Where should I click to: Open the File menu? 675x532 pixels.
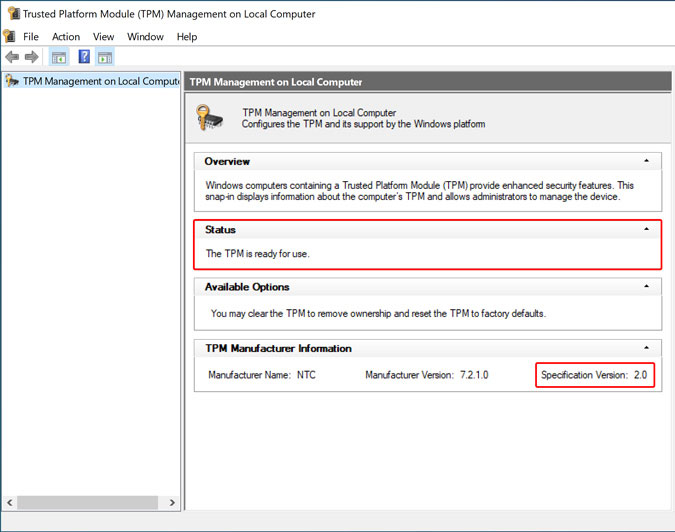(31, 37)
